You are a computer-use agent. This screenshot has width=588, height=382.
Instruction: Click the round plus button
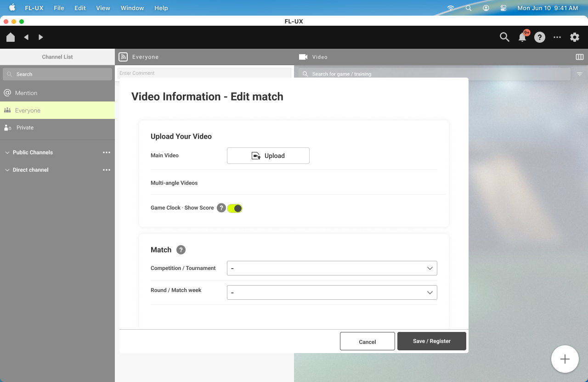565,359
